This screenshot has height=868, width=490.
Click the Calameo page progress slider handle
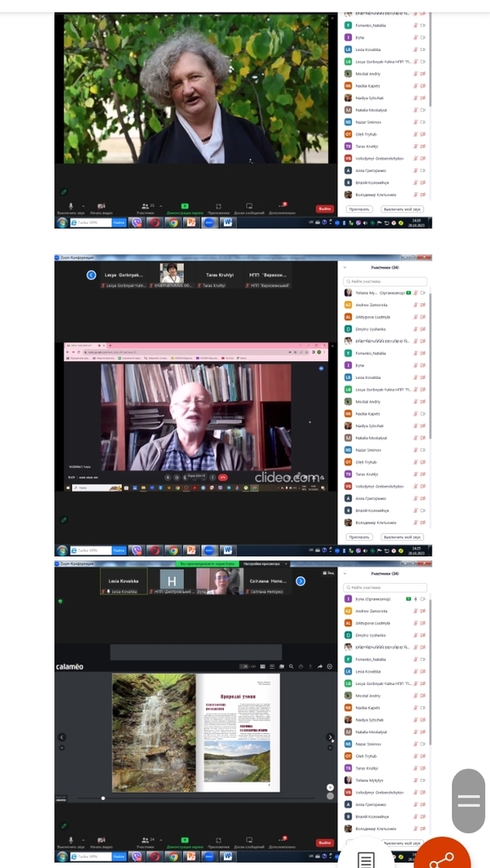point(103,798)
